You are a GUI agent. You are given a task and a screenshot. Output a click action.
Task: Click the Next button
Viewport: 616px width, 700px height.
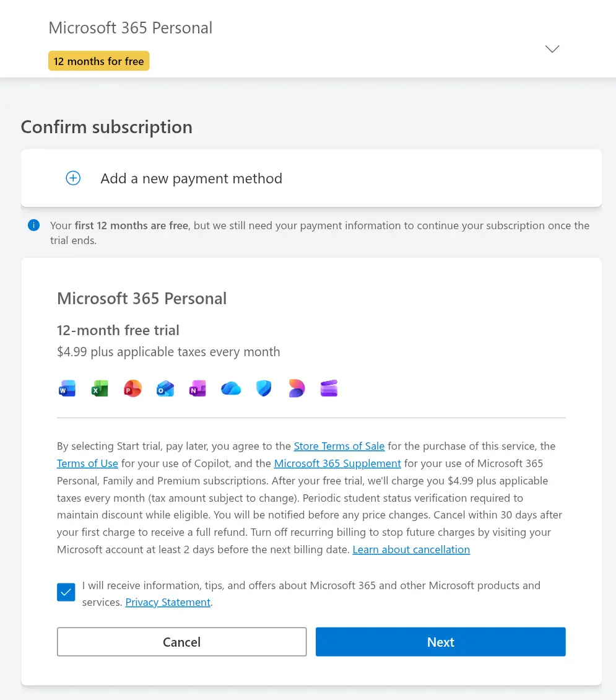[x=441, y=642]
